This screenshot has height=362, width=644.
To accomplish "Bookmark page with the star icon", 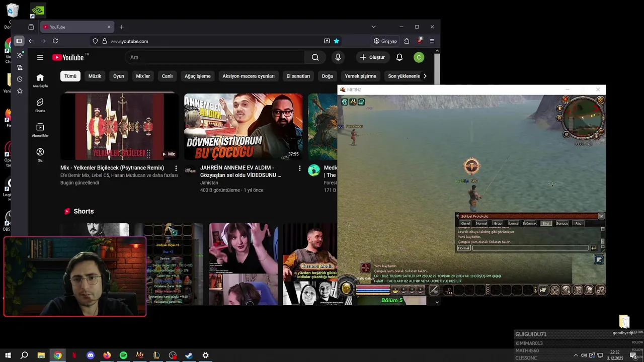I will [337, 41].
